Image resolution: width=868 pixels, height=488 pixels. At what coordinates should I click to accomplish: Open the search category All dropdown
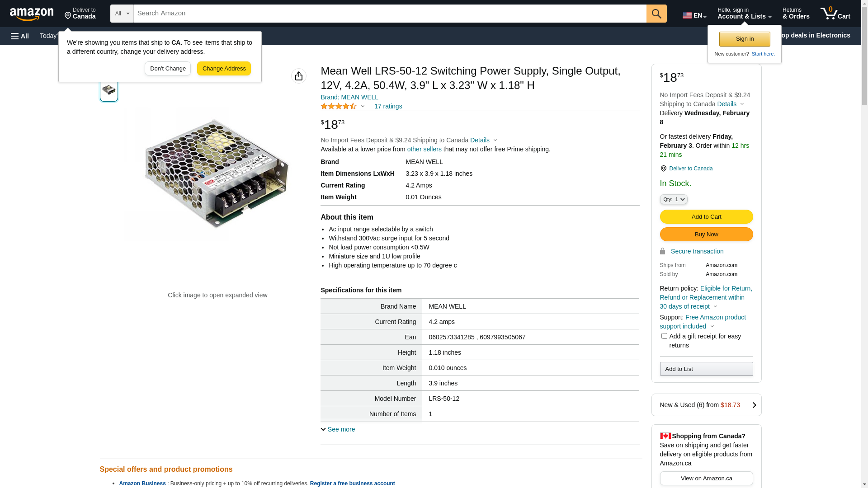coord(122,14)
